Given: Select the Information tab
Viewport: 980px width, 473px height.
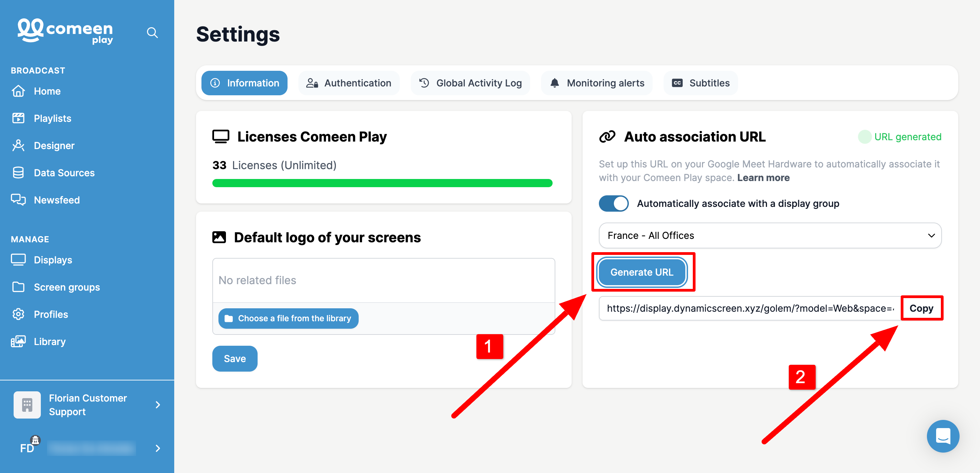Looking at the screenshot, I should 245,83.
